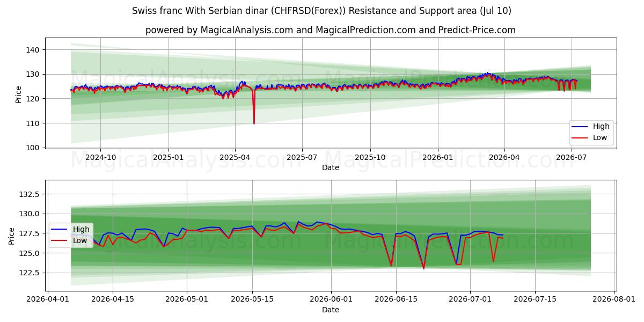644x322 pixels.
Task: Click the 100 price tick in top chart
Action: coord(33,148)
